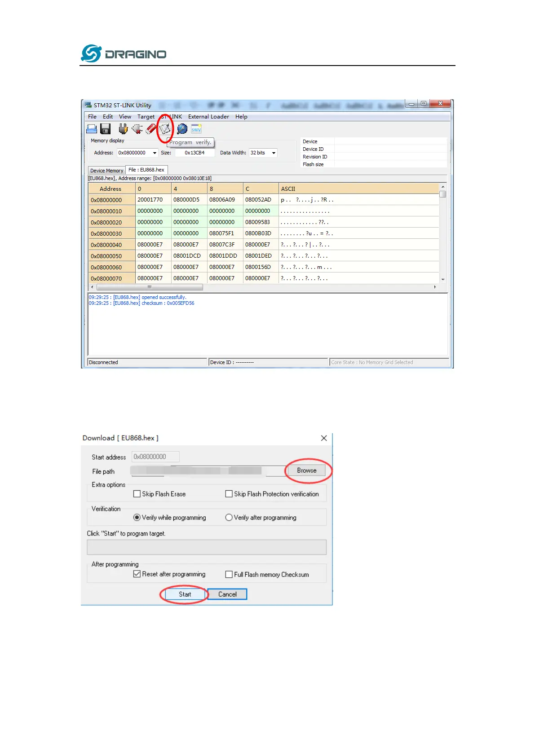
Task: Click the Address column header
Action: (112, 189)
